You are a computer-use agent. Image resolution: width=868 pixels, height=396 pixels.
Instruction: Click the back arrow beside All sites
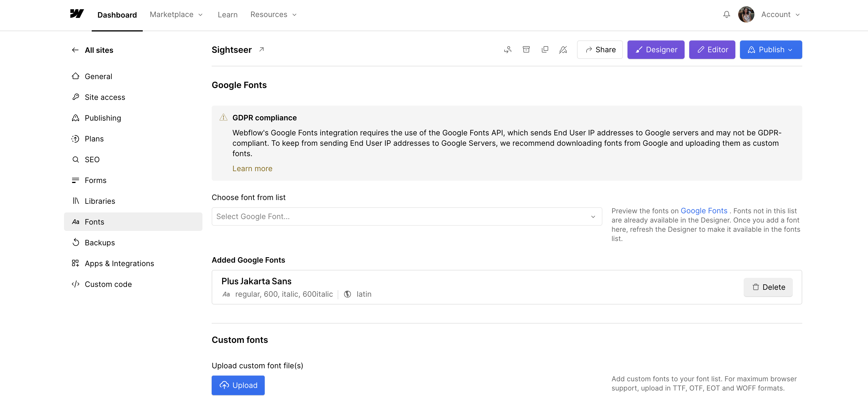75,50
